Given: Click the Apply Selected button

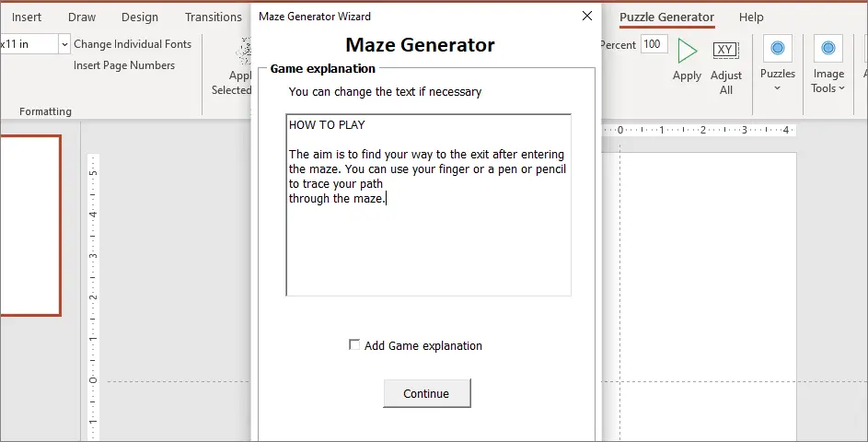Looking at the screenshot, I should pos(233,66).
